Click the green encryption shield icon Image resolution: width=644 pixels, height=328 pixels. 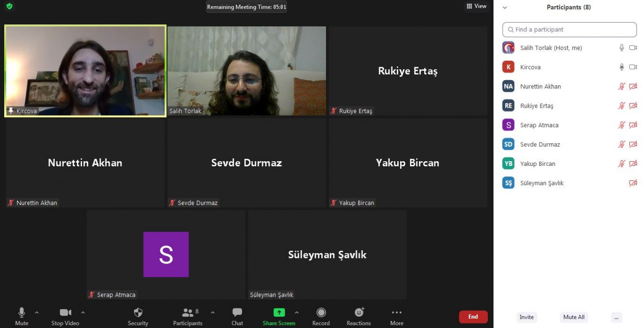9,7
